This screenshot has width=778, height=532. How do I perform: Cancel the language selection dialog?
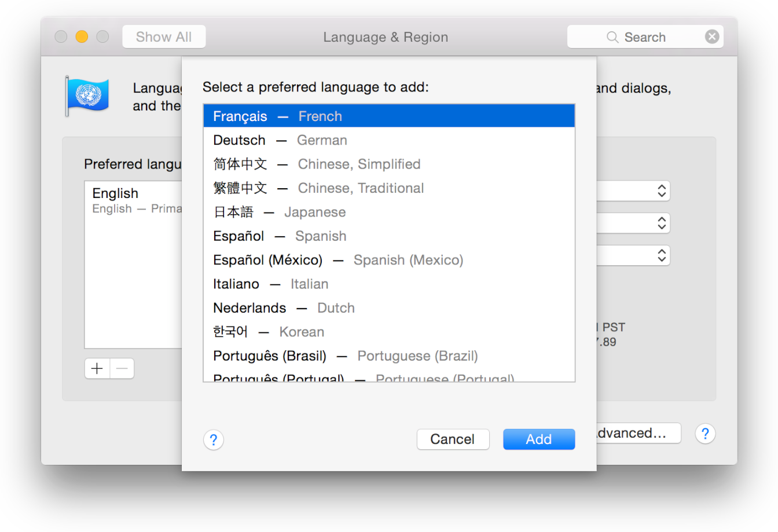coord(453,439)
